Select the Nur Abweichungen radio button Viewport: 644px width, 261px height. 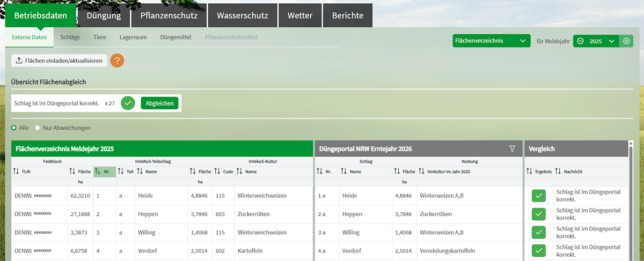[38, 128]
